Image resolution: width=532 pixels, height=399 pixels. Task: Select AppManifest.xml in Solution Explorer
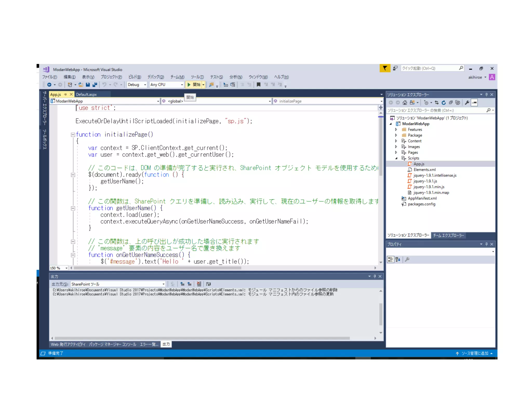tap(422, 198)
